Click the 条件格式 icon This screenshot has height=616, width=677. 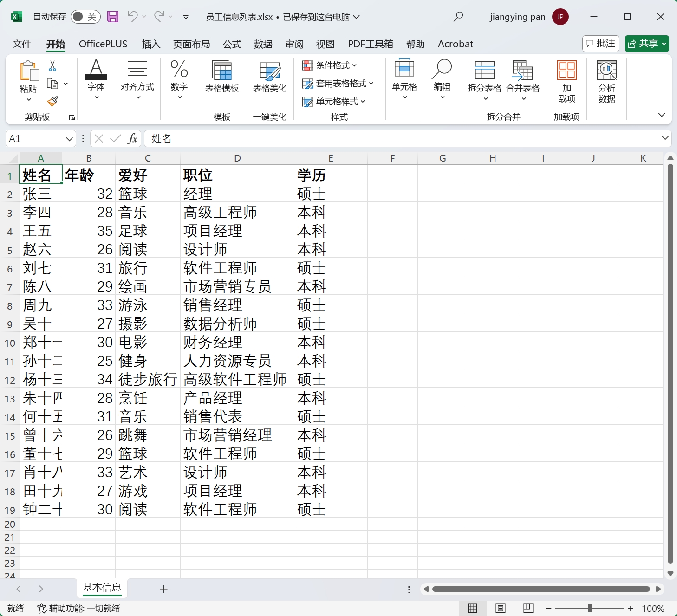[307, 65]
